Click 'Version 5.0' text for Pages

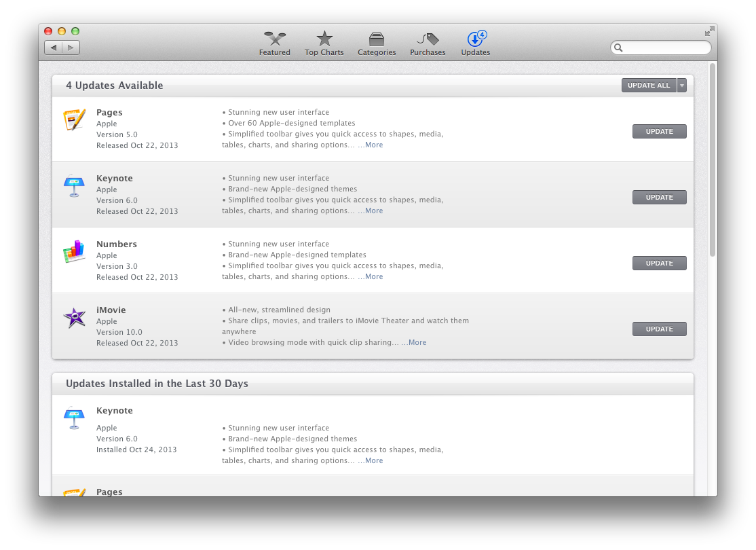point(117,134)
